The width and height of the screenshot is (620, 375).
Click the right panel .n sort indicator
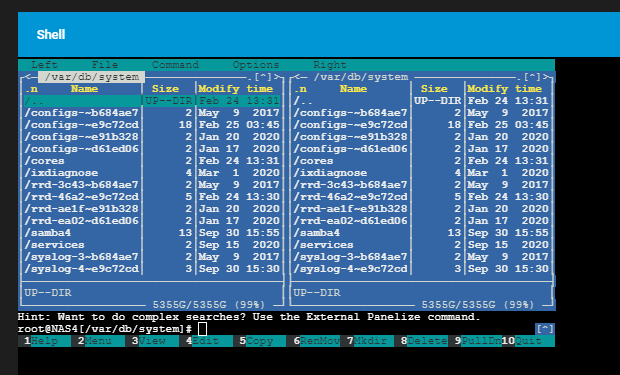click(300, 89)
